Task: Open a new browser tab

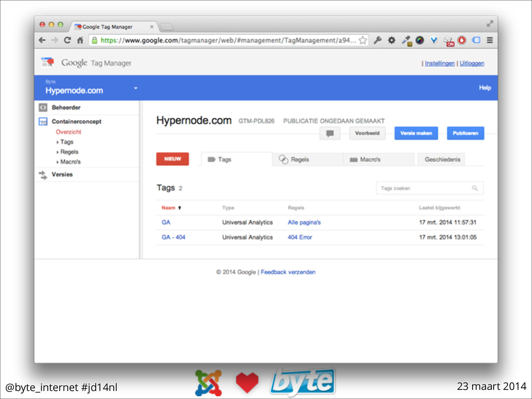Action: coord(167,27)
